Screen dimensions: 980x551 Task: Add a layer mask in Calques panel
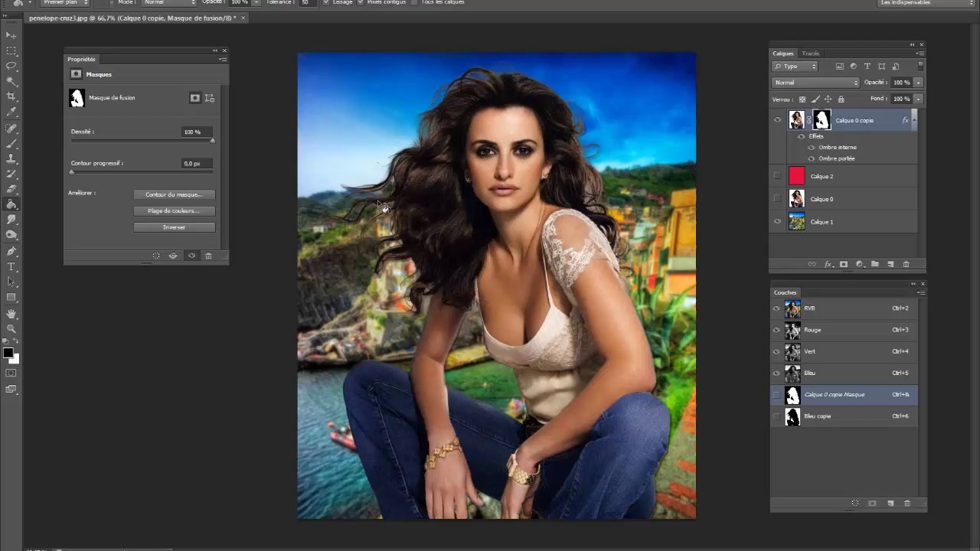(x=844, y=264)
